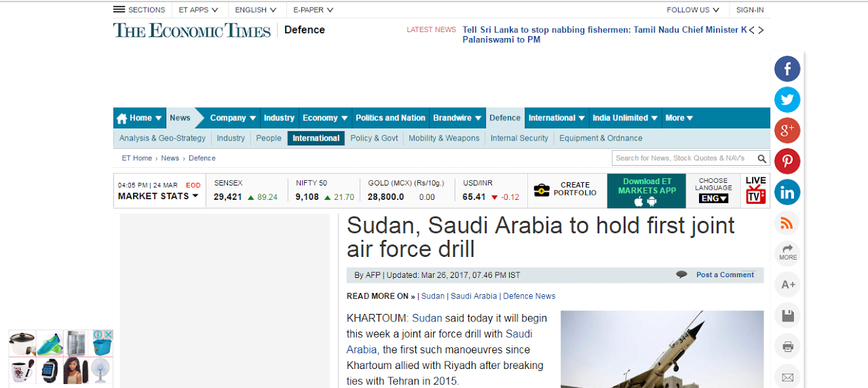Click The Economic Times logo
The width and height of the screenshot is (868, 388).
[x=192, y=30]
